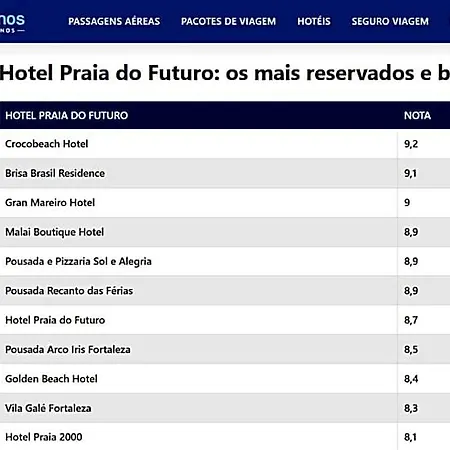This screenshot has width=450, height=450.
Task: Open the Pacotes de Viagem menu
Action: [x=228, y=21]
